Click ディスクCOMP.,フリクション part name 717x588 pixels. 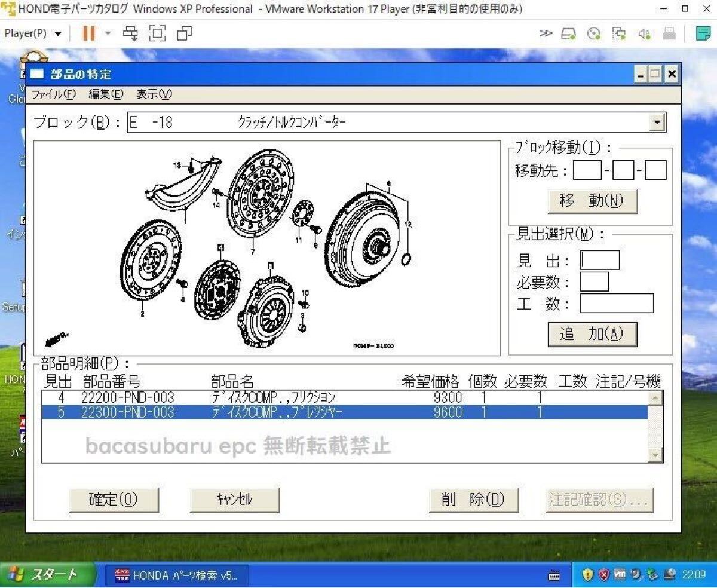click(x=273, y=397)
